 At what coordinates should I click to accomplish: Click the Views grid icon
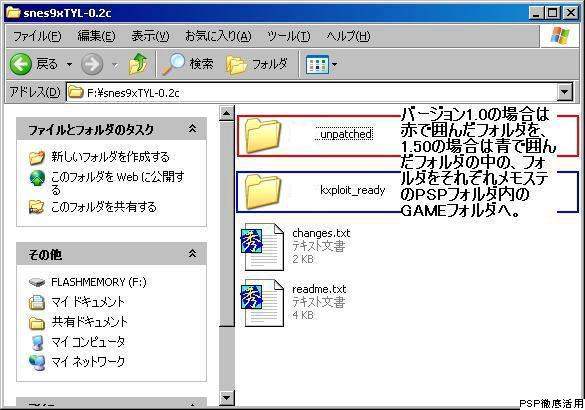click(x=317, y=65)
